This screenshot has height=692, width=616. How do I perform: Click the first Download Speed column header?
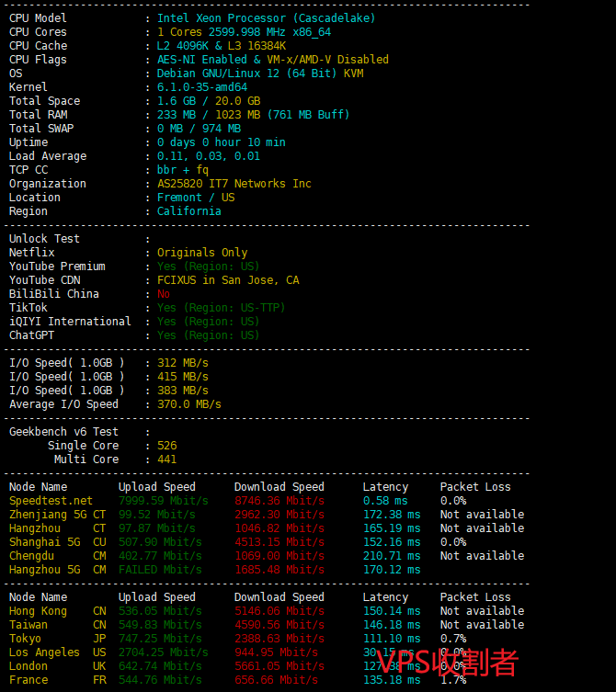tap(279, 487)
